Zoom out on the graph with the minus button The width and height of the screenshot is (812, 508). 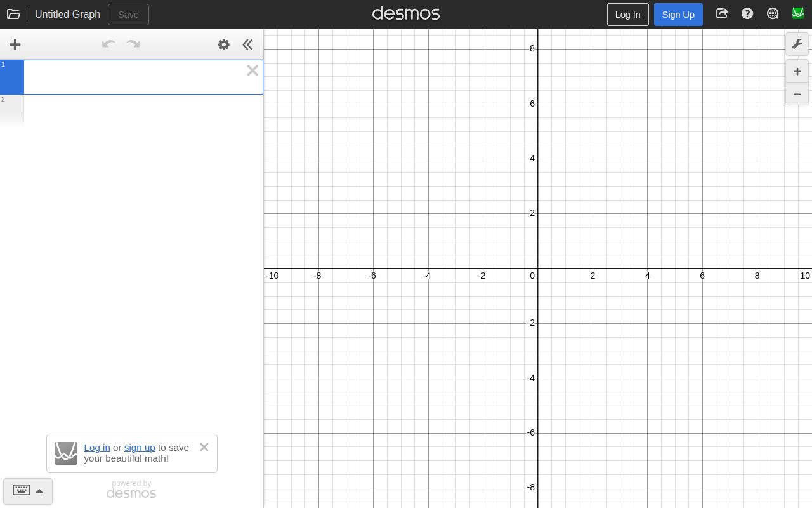click(x=797, y=94)
